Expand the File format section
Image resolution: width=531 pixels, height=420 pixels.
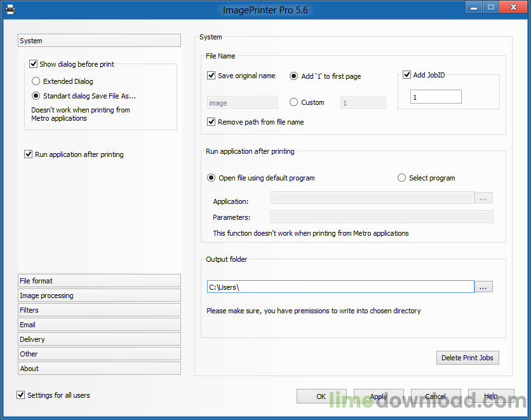[x=100, y=281]
